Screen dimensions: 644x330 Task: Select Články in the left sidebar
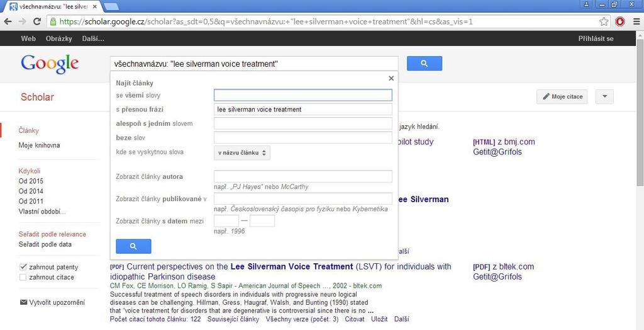pos(29,130)
